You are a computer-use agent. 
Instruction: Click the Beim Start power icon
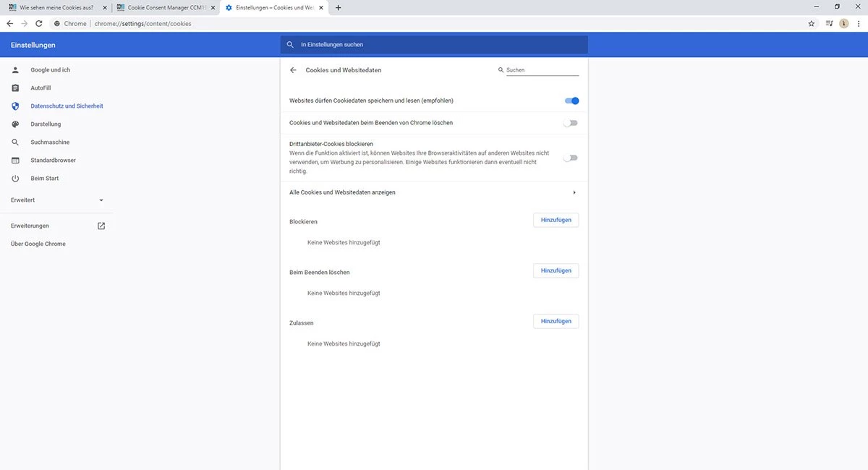(15, 179)
